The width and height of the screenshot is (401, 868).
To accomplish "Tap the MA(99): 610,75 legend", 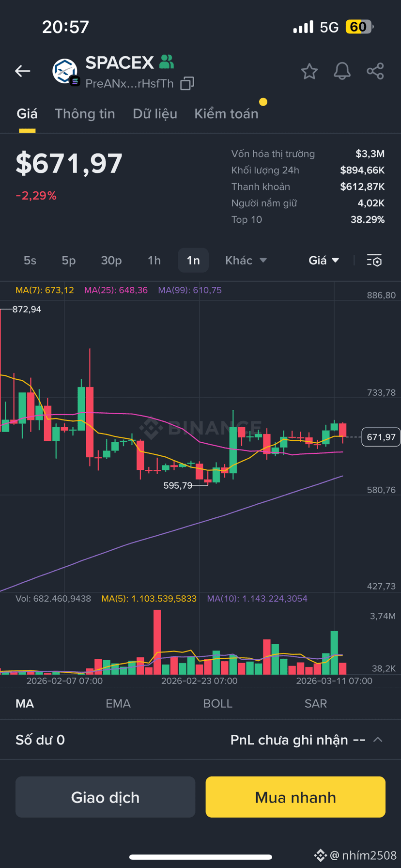I will tap(190, 290).
